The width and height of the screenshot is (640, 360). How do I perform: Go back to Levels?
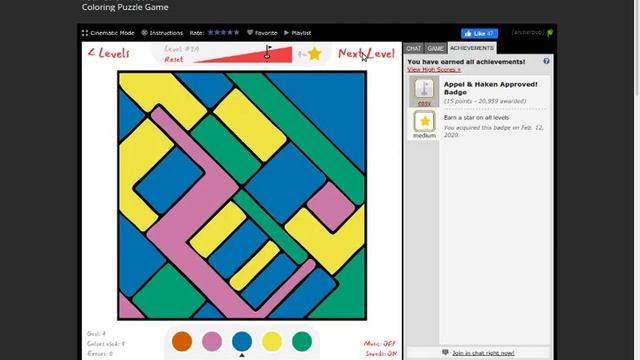(109, 53)
